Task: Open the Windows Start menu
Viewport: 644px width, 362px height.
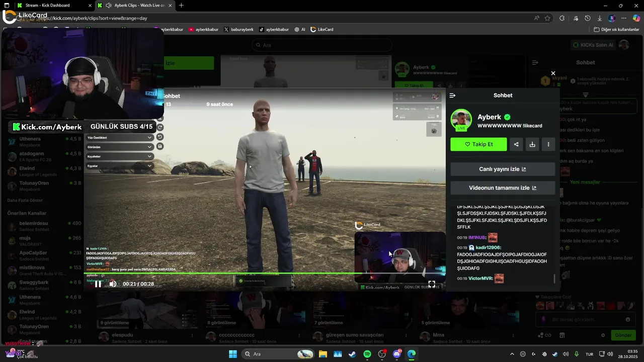Action: click(233, 354)
